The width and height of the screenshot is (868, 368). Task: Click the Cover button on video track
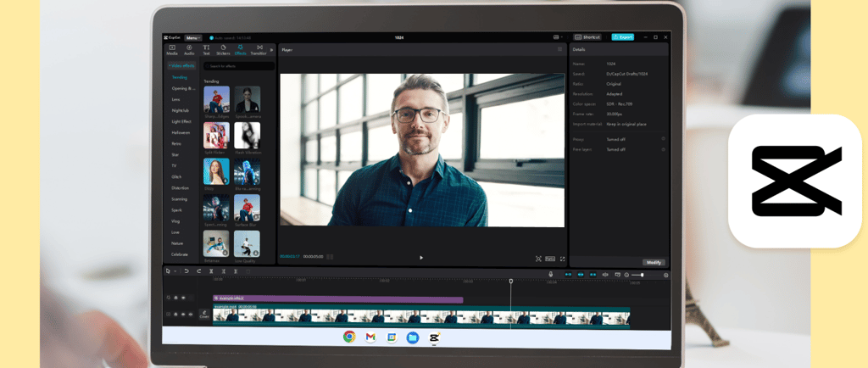coord(204,315)
